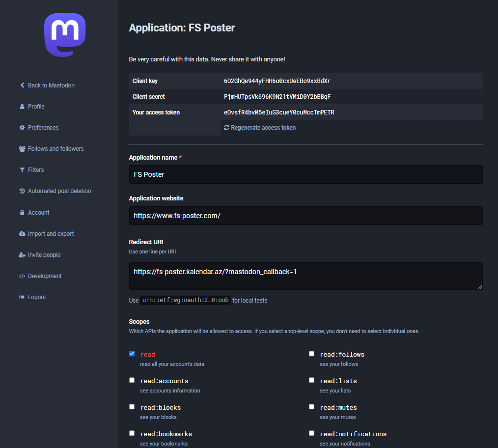The image size is (498, 448).
Task: Click the Follows and followers group icon
Action: point(22,149)
